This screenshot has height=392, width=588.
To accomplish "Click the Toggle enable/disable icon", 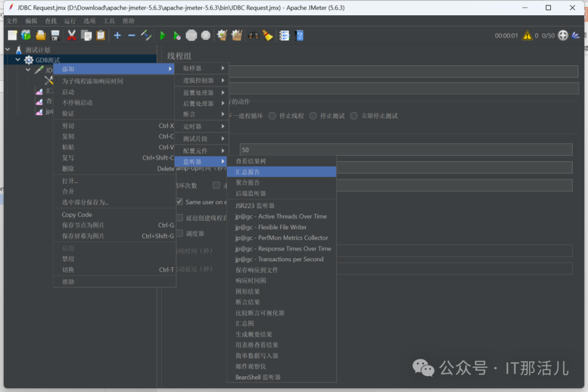I will tap(146, 35).
